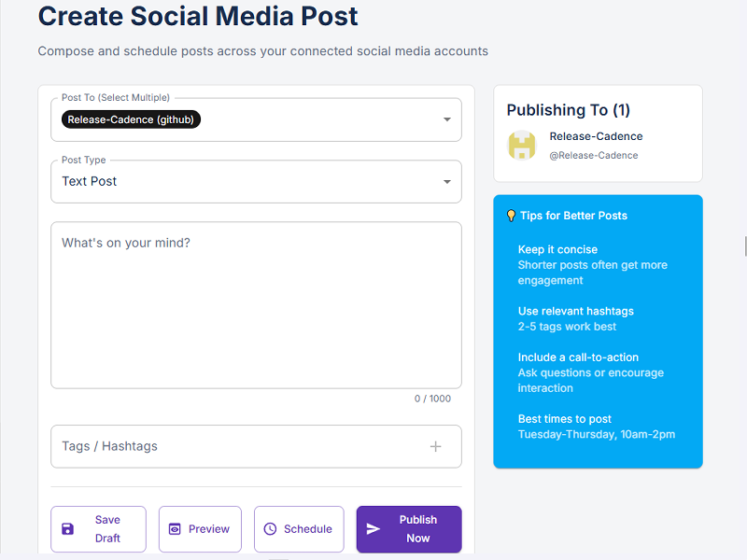Click the Publishing To (1) panel heading
This screenshot has width=747, height=560.
(x=569, y=109)
